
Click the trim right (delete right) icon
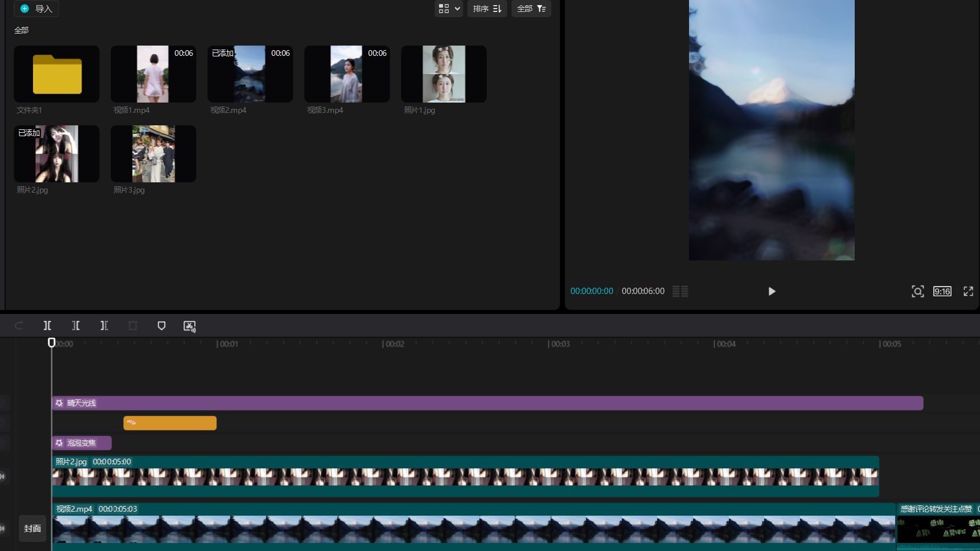(104, 325)
